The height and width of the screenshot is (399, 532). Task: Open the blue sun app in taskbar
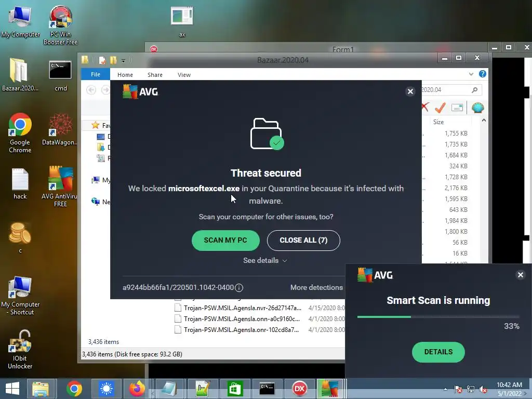click(x=106, y=389)
